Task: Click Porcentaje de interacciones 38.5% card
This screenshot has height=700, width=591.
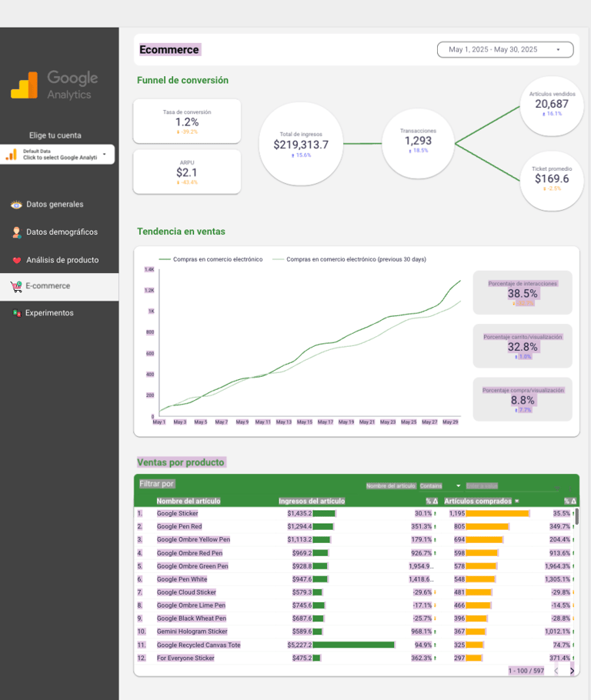Action: point(523,292)
